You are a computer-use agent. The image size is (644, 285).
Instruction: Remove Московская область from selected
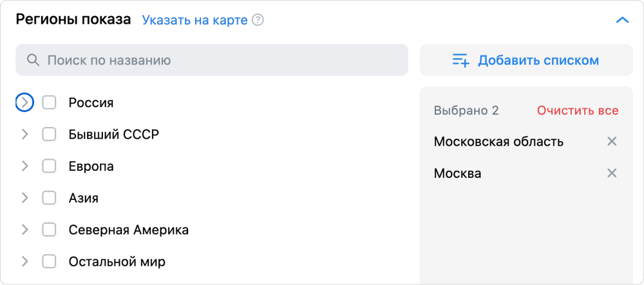coord(612,141)
